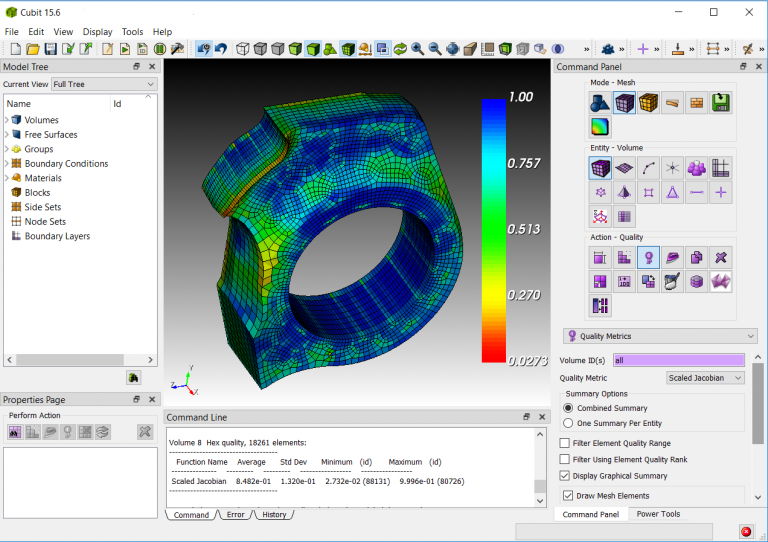Click the green Refresh arrows toolbar icon
The width and height of the screenshot is (768, 542).
pyautogui.click(x=400, y=49)
